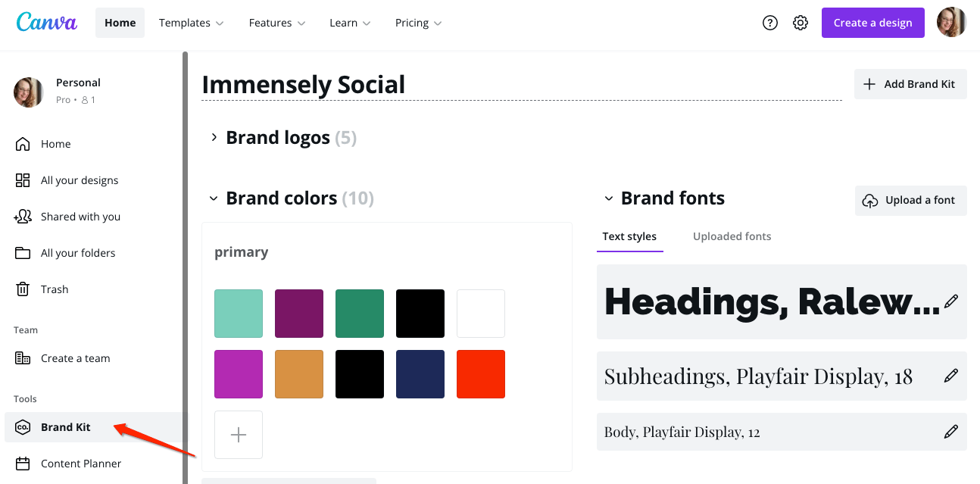The height and width of the screenshot is (484, 980).
Task: Open the Learn dropdown menu
Action: point(350,23)
